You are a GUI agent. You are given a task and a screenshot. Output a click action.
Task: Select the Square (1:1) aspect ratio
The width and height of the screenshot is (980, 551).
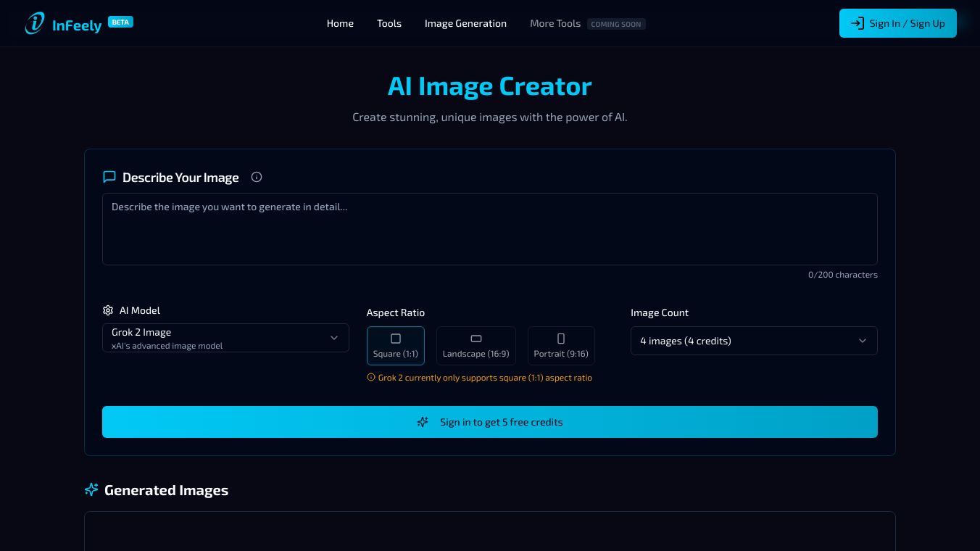click(x=396, y=345)
